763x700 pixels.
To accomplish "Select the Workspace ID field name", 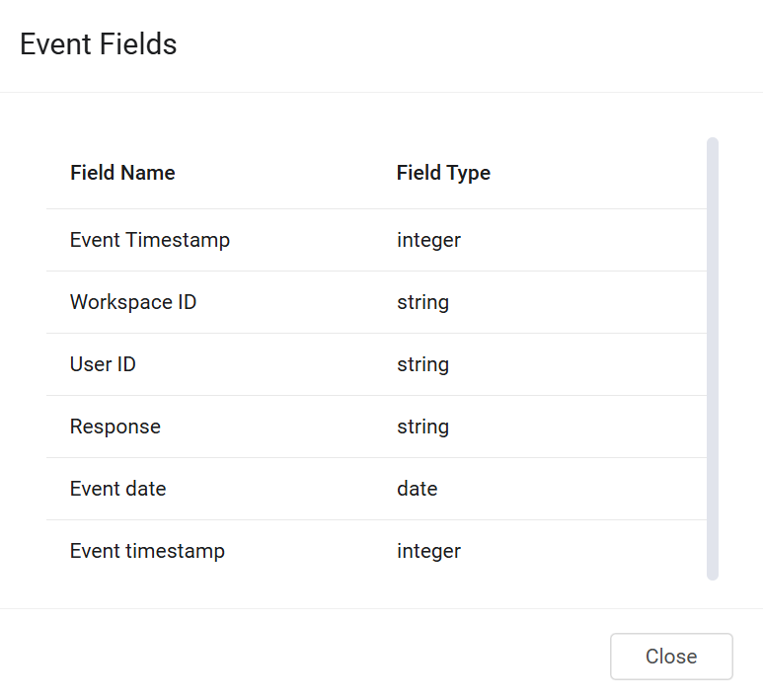I will pos(133,302).
